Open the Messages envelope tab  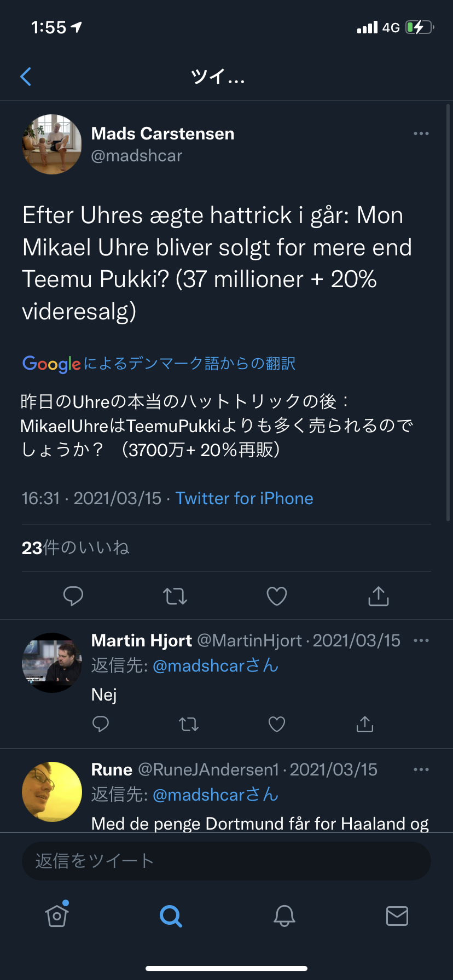click(397, 915)
